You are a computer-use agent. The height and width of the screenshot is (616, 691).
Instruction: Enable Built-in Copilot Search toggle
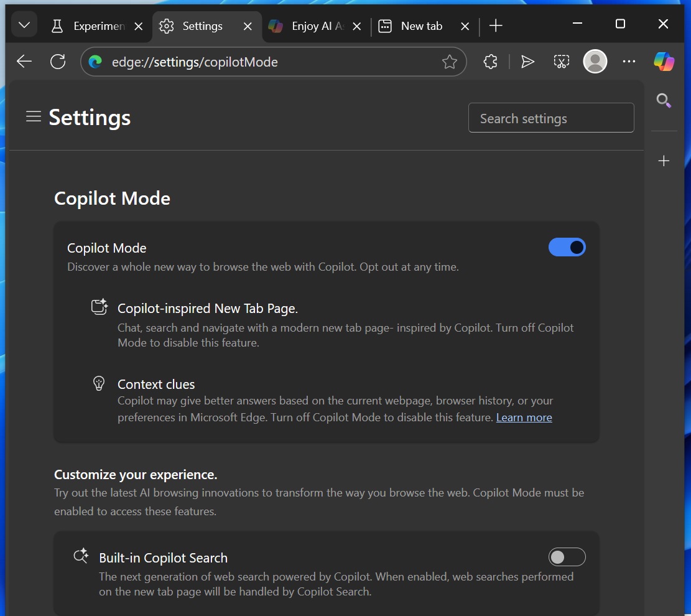(567, 557)
